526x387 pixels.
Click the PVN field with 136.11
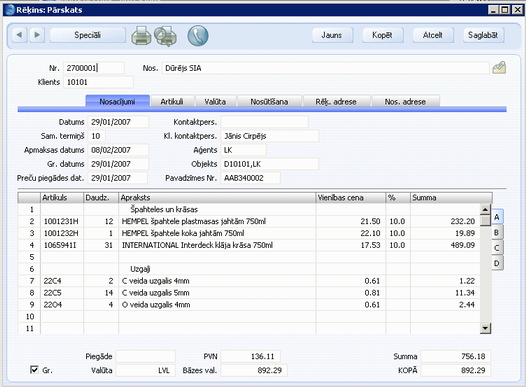[x=250, y=356]
